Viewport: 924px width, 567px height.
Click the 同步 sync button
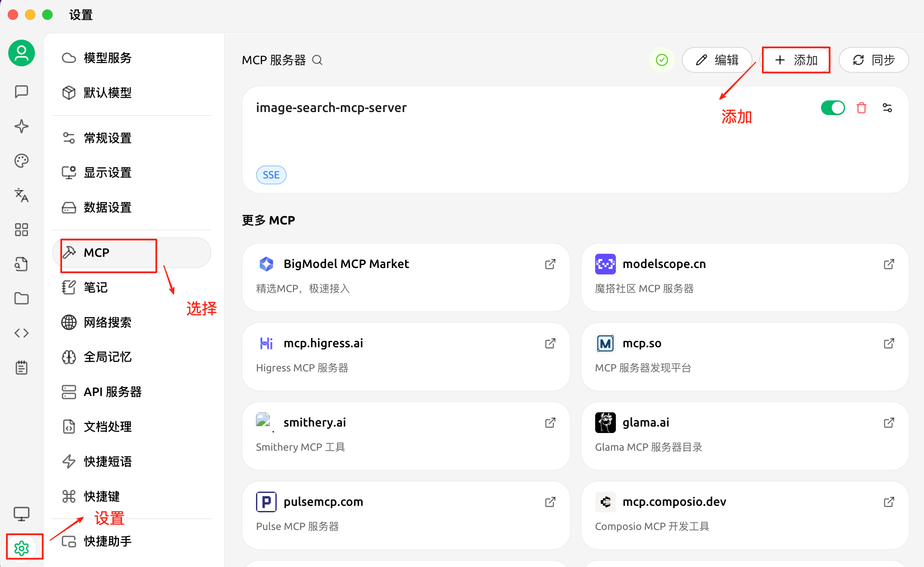click(874, 60)
